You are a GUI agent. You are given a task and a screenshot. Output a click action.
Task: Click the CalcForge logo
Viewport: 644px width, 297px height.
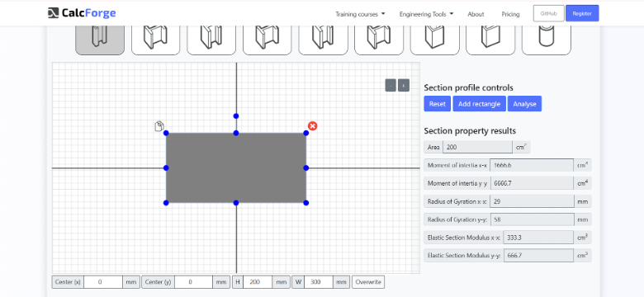[x=82, y=13]
